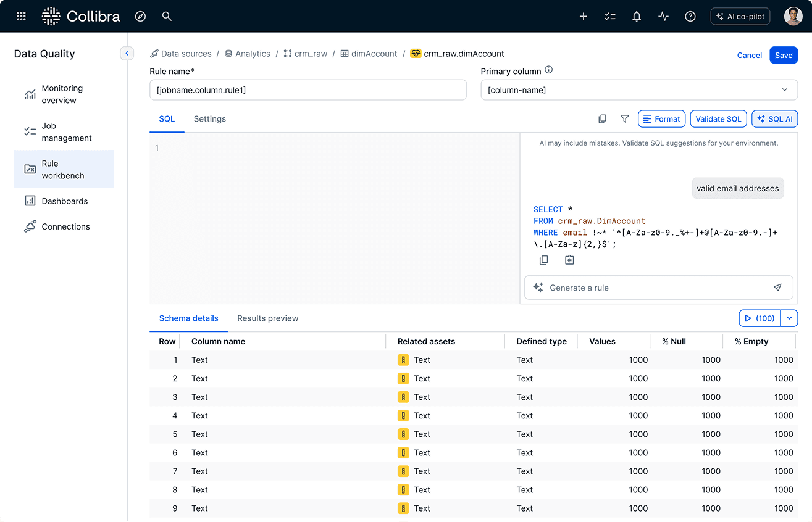The image size is (812, 522).
Task: Open the apps grid launcher
Action: point(21,17)
